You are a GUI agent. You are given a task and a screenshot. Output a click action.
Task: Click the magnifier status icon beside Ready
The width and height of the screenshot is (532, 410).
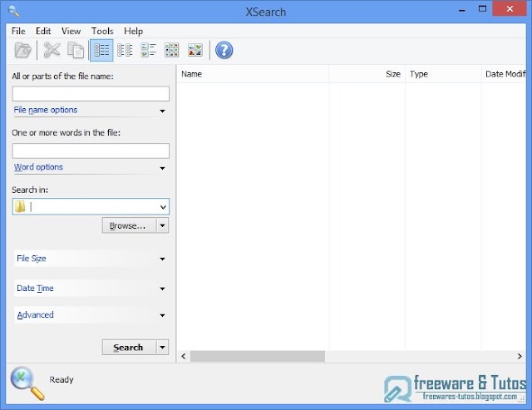(27, 383)
